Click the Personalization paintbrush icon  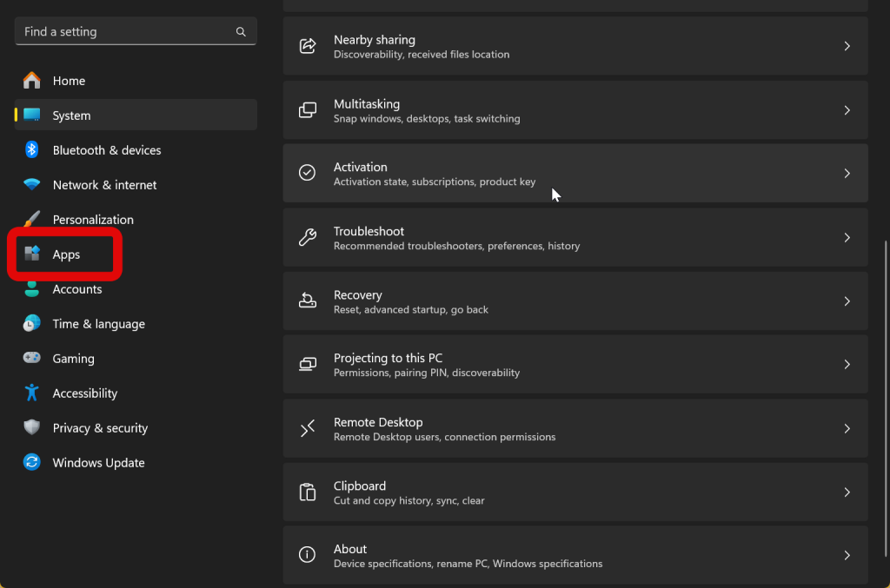pyautogui.click(x=32, y=220)
